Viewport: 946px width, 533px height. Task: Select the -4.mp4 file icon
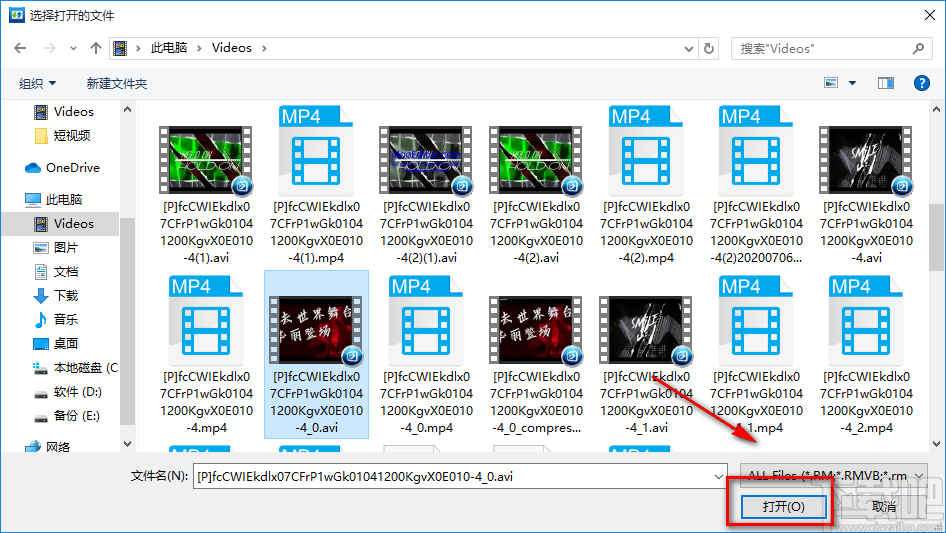(x=206, y=320)
